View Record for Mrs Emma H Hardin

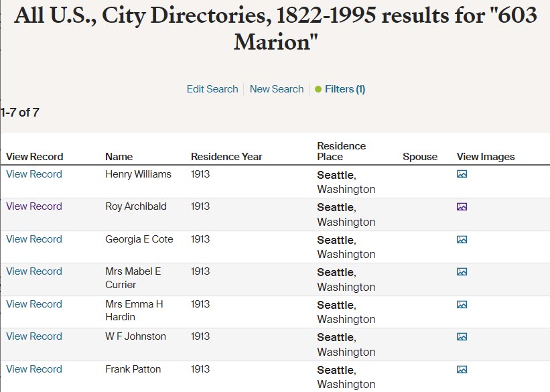[x=34, y=304]
